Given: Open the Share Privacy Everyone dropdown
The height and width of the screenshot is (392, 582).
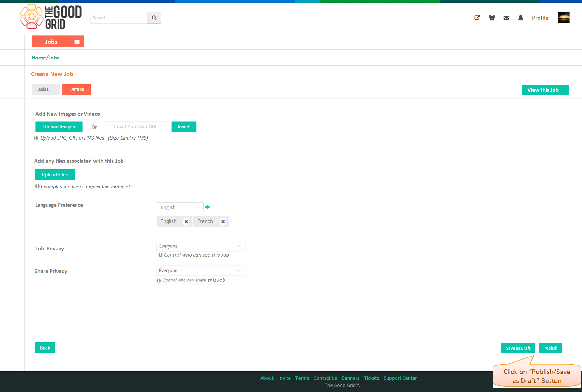Looking at the screenshot, I should pyautogui.click(x=201, y=270).
